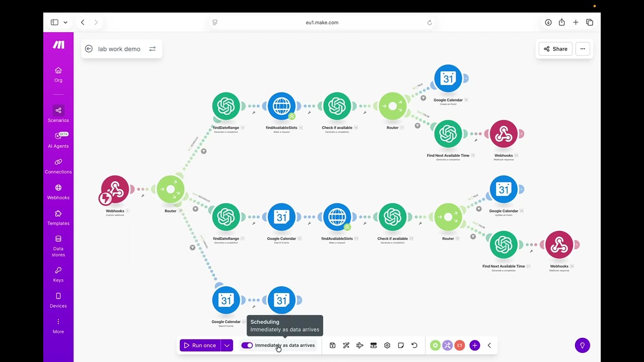Click the Run once button

click(200, 345)
